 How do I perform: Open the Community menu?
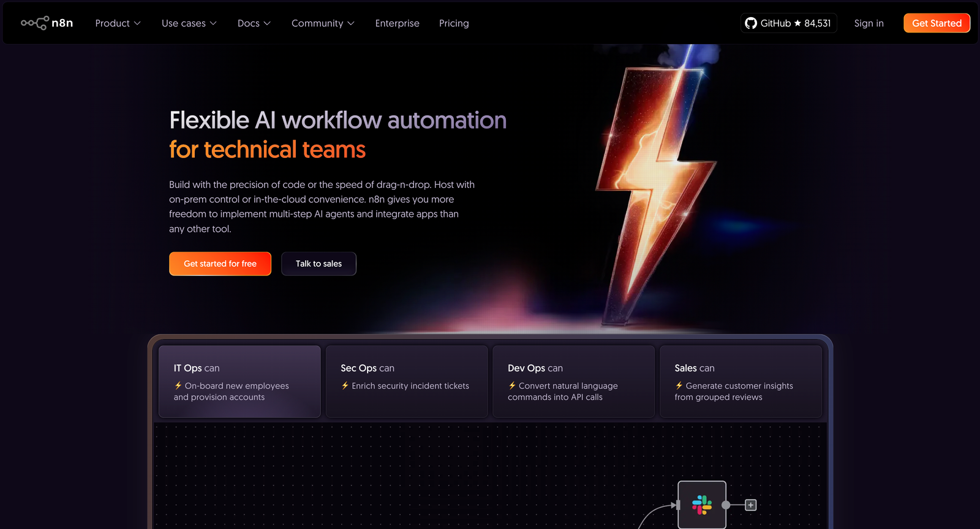(323, 23)
